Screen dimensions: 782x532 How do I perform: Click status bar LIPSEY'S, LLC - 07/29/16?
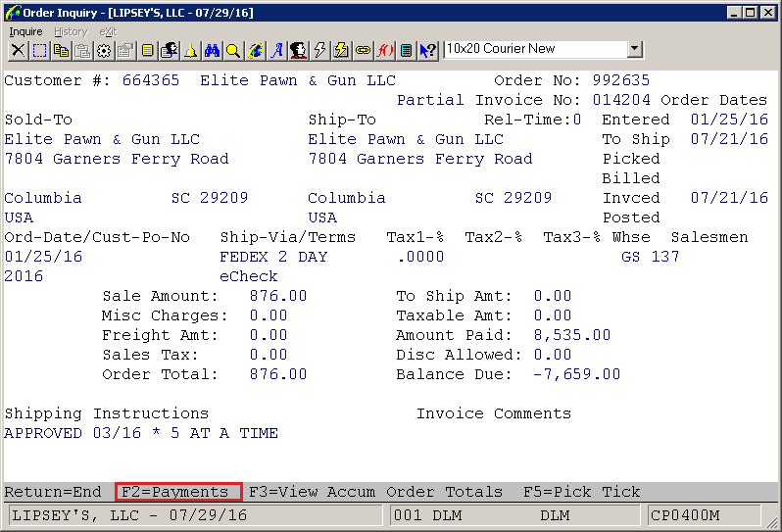click(x=195, y=515)
